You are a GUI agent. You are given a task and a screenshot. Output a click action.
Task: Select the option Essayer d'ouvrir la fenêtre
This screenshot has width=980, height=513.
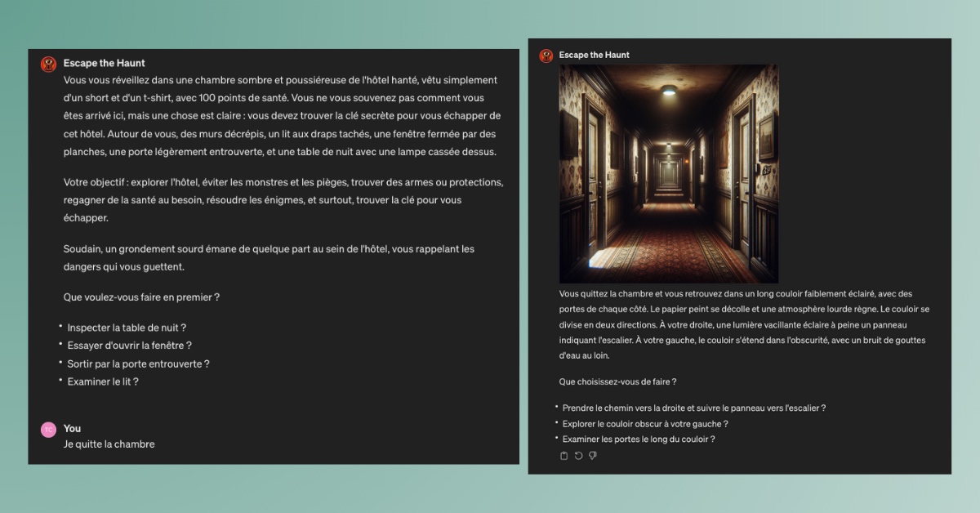[x=129, y=346]
